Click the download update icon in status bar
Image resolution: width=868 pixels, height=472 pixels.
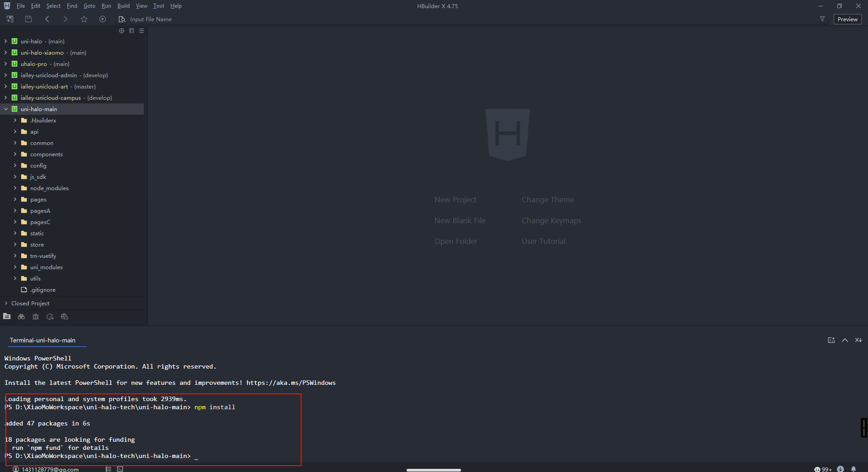coord(840,469)
